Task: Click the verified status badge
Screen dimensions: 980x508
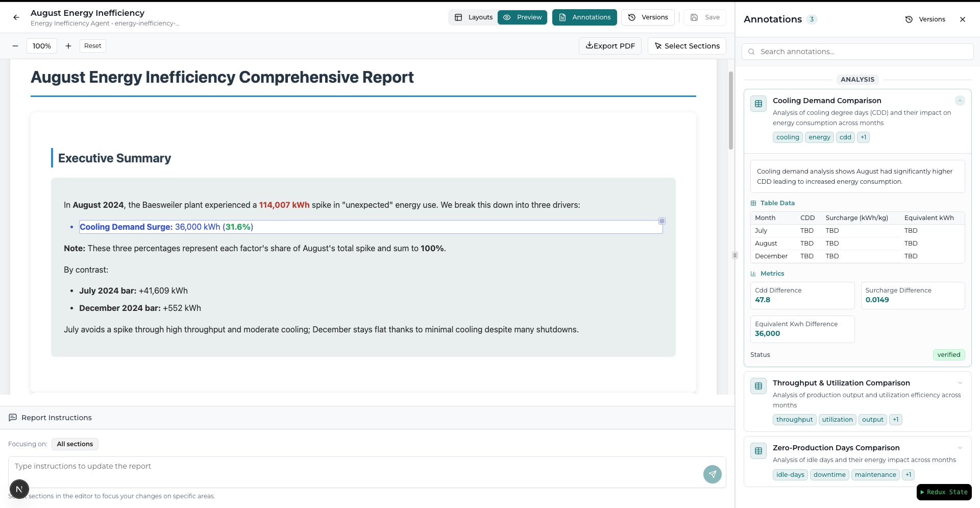Action: click(x=948, y=355)
